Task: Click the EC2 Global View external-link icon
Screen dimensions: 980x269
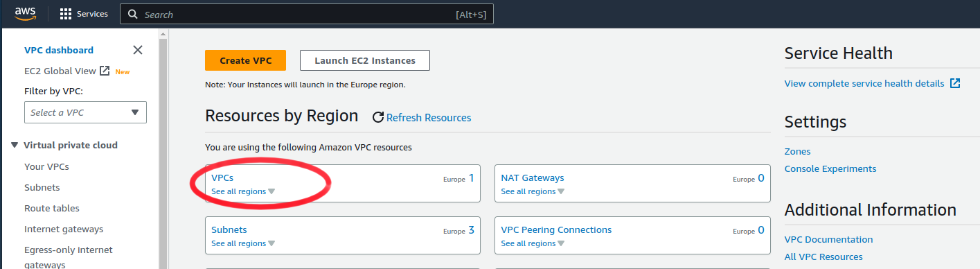Action: (x=105, y=71)
